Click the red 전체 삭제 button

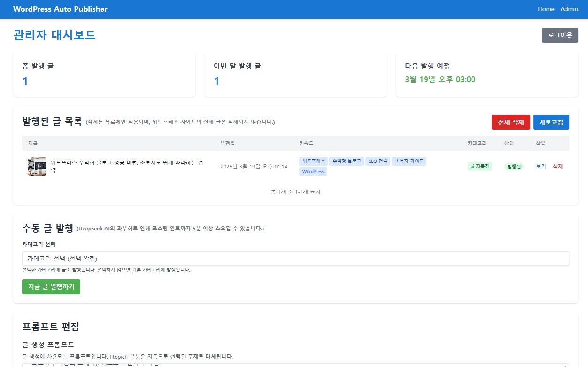(x=511, y=122)
